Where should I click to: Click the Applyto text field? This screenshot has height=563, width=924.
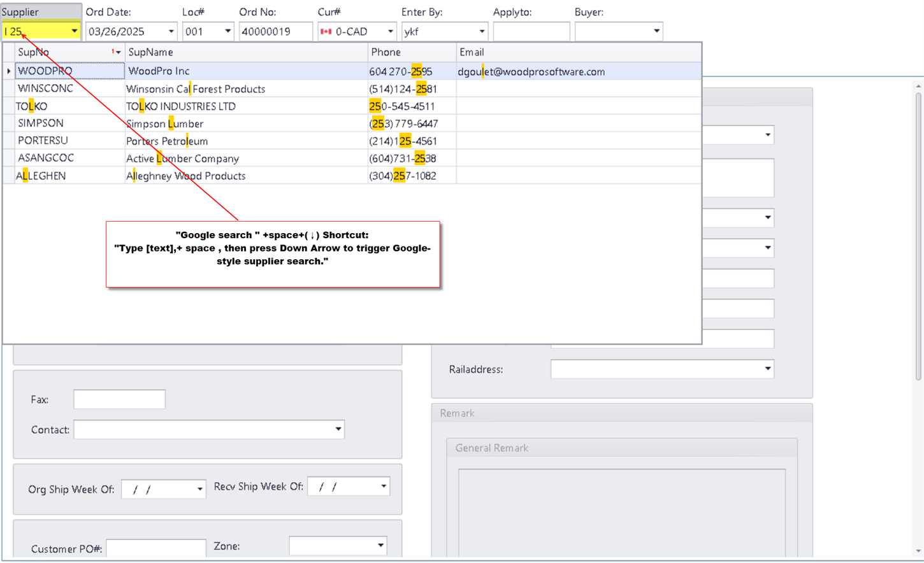pos(531,31)
